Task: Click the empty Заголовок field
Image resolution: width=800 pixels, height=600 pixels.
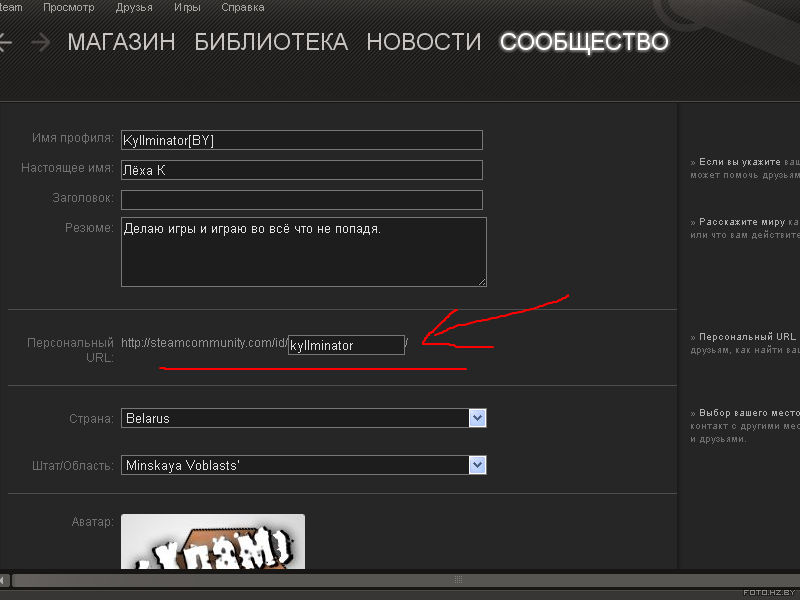Action: pos(302,199)
